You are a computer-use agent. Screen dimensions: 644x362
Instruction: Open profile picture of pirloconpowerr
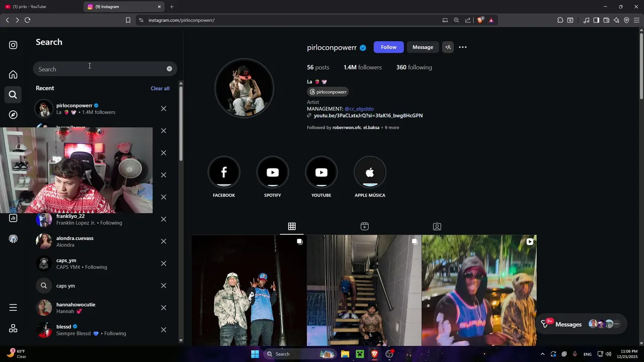click(245, 88)
